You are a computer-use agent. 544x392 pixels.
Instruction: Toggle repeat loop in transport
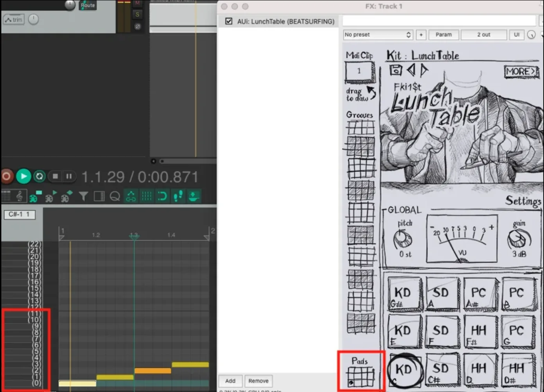39,177
